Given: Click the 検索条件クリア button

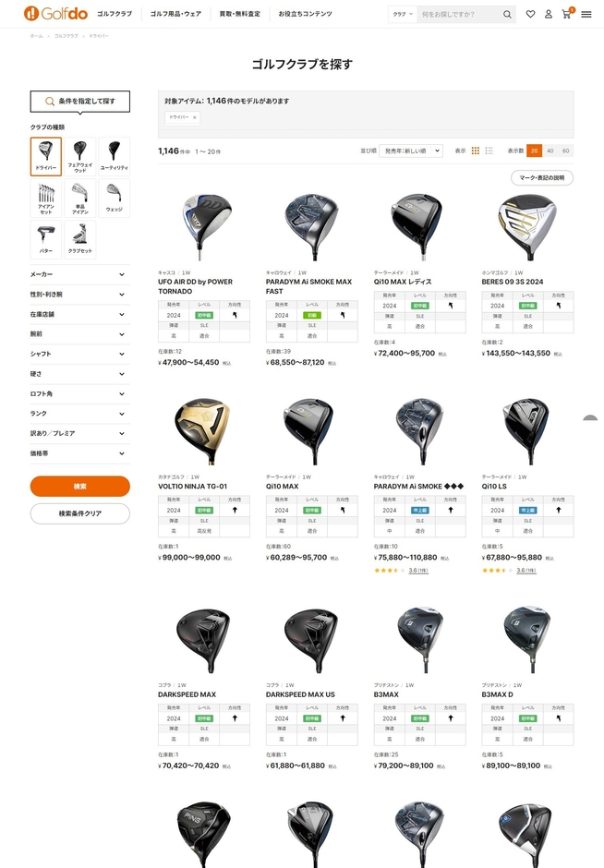Looking at the screenshot, I should [x=79, y=513].
